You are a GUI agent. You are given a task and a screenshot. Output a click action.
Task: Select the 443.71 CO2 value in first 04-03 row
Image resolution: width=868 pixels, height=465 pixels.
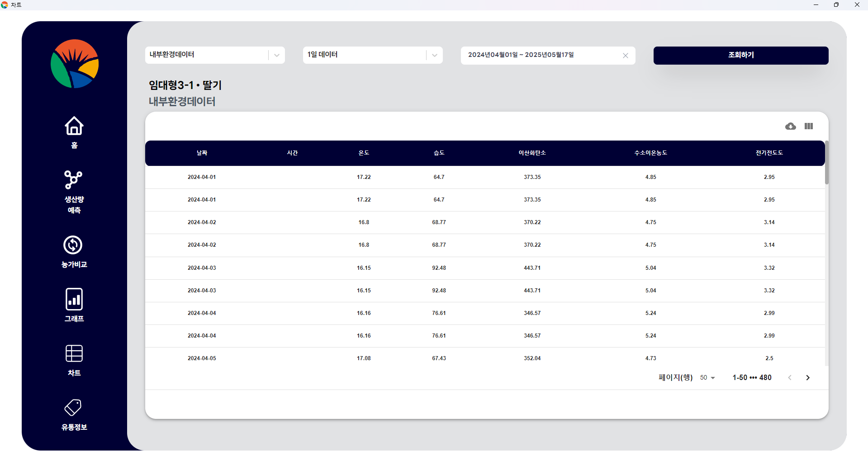point(532,268)
